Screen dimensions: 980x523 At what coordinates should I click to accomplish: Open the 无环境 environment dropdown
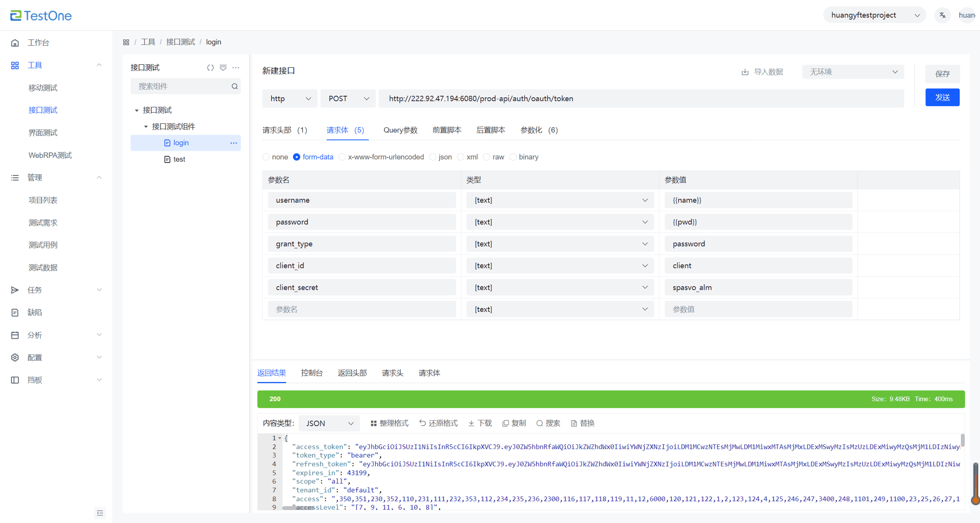[853, 72]
